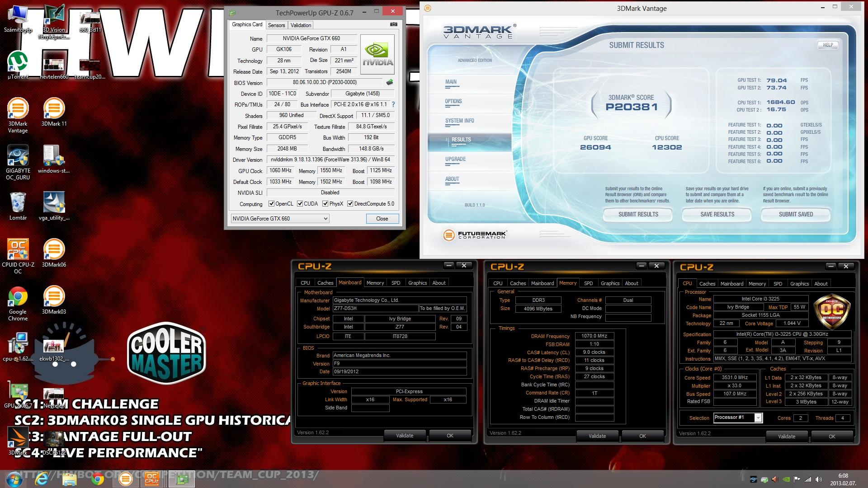Click the taskbar clock showing 6:08
This screenshot has height=488, width=868.
coord(843,479)
